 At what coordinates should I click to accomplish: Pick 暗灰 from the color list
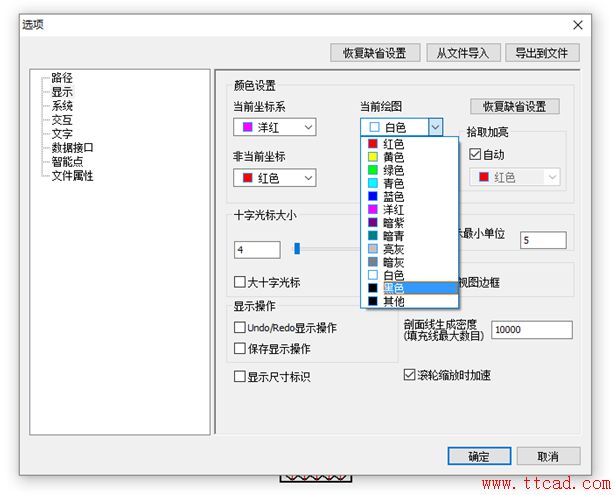(409, 262)
